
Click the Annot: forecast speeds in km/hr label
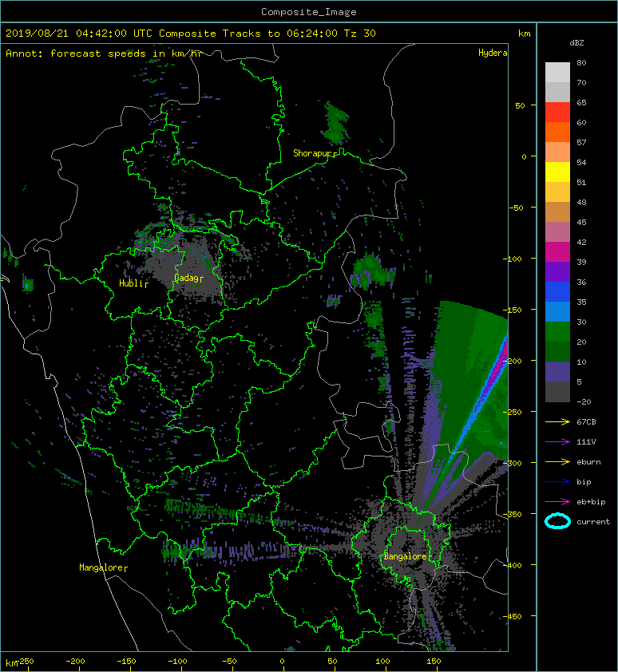104,53
